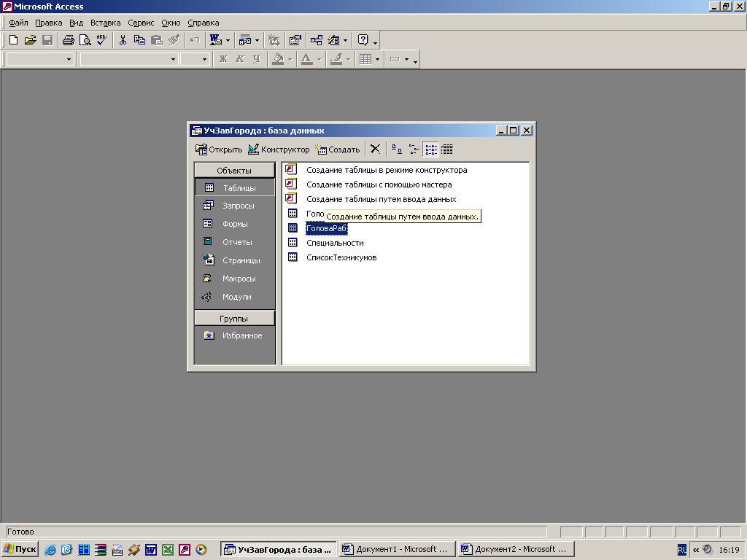
Task: Click the line/border color icon
Action: click(x=336, y=59)
